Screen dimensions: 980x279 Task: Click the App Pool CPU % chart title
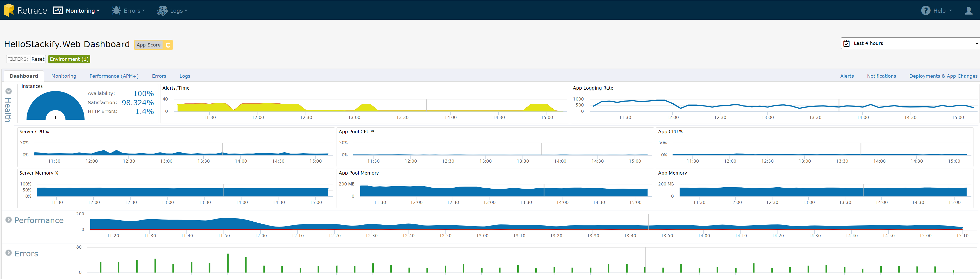pos(357,132)
